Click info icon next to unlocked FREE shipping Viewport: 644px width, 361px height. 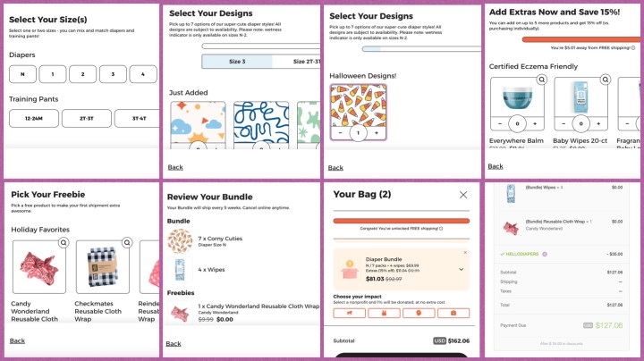441,229
